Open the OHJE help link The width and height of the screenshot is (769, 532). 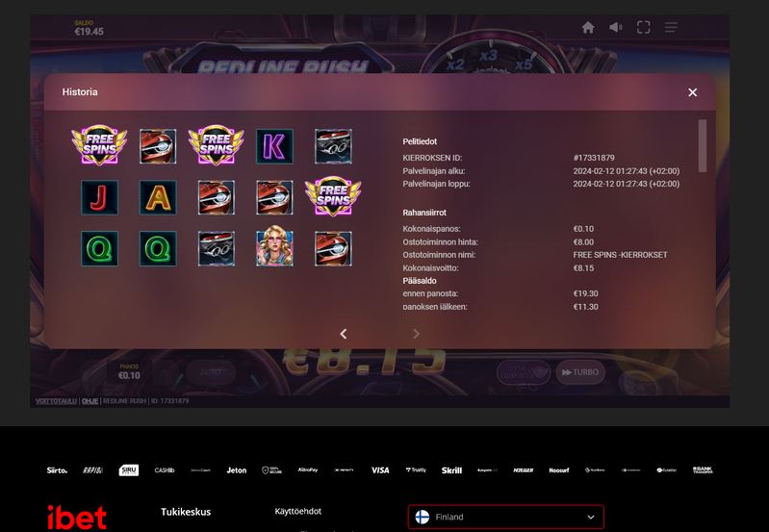[x=90, y=400]
